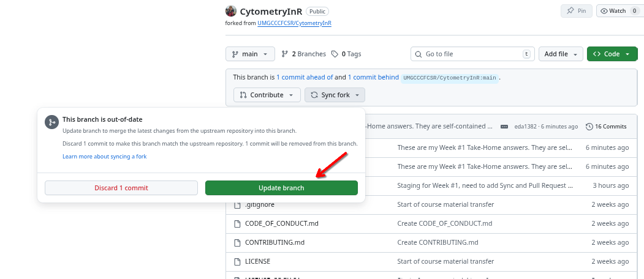This screenshot has height=279, width=644.
Task: Pin the repository with Pin button
Action: tap(577, 11)
